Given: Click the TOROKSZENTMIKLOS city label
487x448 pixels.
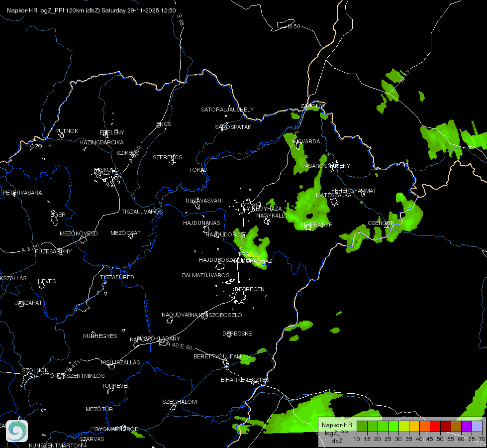Looking at the screenshot, I should [x=76, y=375].
